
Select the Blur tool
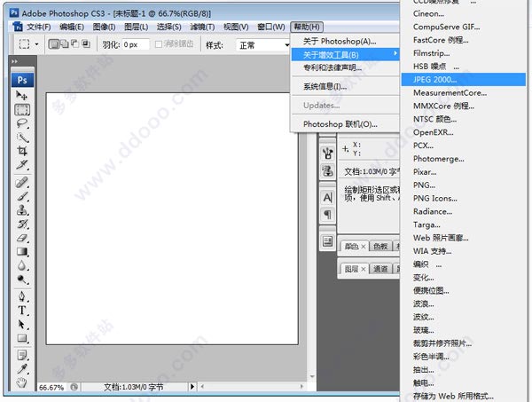click(22, 265)
